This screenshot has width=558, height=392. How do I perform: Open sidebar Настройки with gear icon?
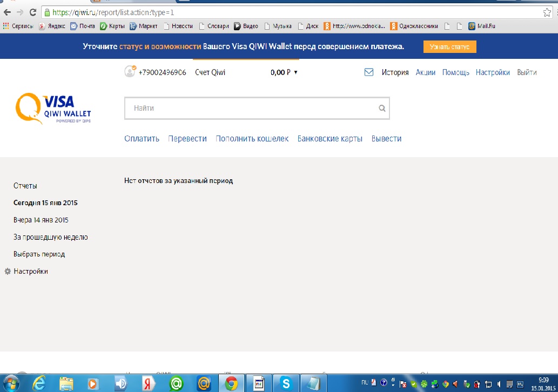(x=26, y=272)
